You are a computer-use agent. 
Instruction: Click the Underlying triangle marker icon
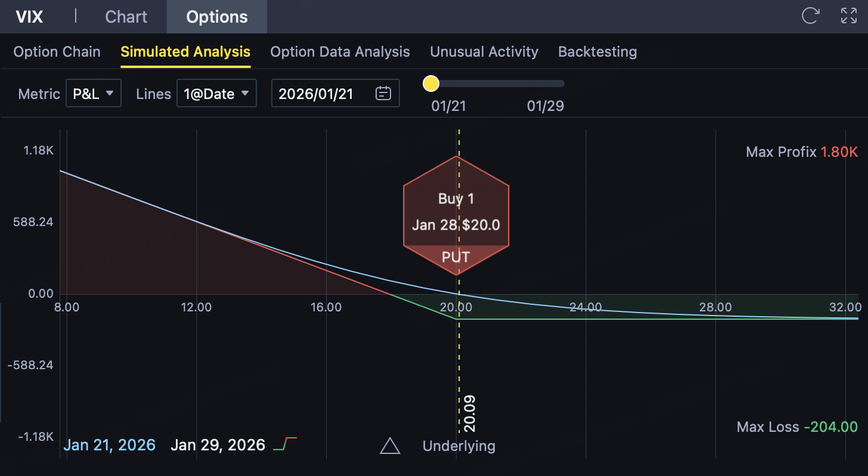390,446
